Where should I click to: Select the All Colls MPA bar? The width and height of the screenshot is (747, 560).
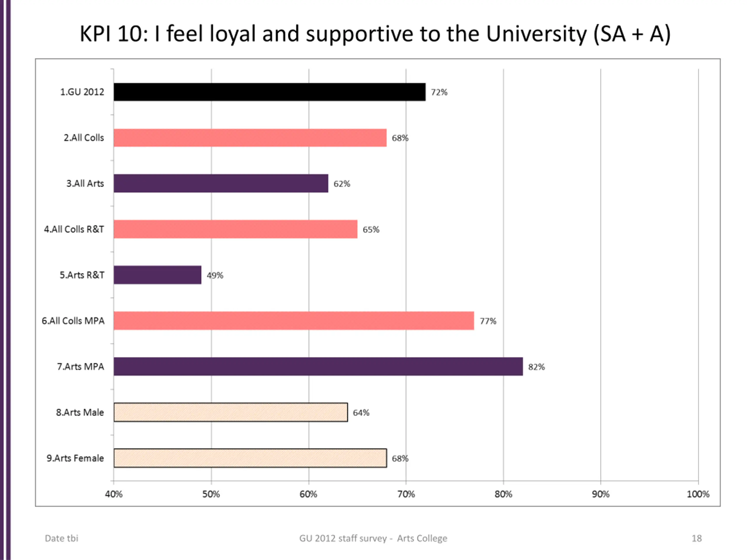[294, 321]
